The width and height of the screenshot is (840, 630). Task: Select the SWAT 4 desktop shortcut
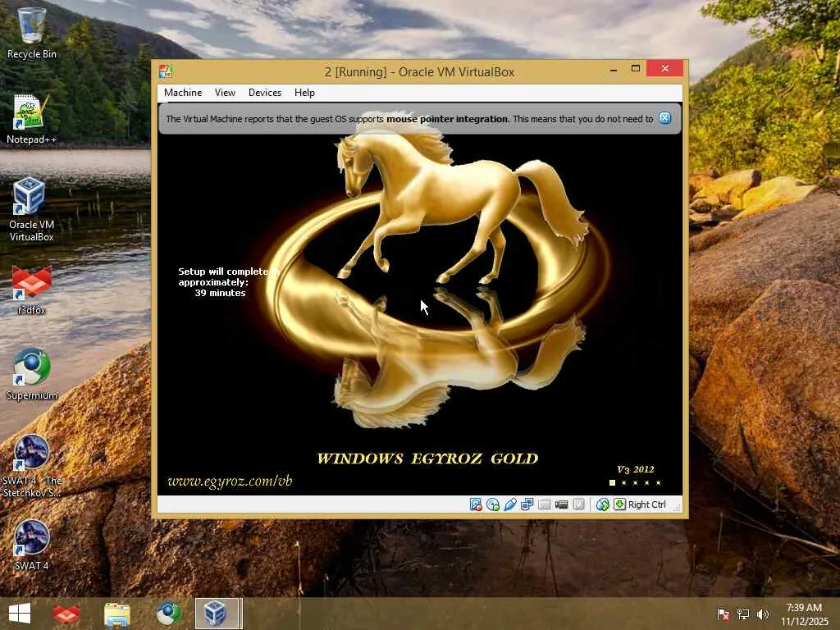32,545
